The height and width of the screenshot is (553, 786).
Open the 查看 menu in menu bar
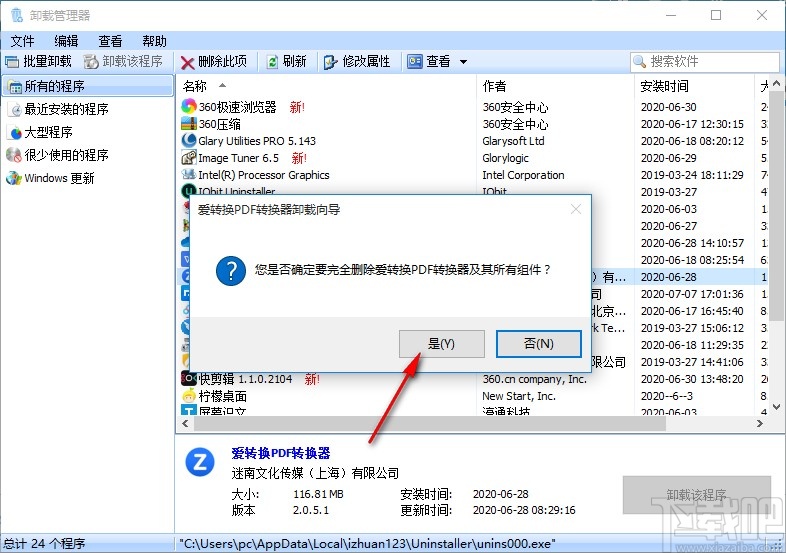110,41
